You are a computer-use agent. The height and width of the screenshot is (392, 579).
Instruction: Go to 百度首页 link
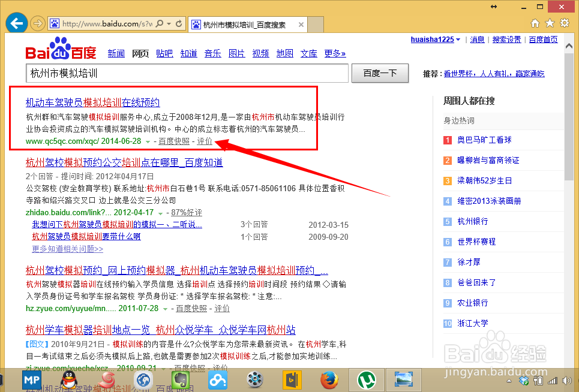click(543, 40)
